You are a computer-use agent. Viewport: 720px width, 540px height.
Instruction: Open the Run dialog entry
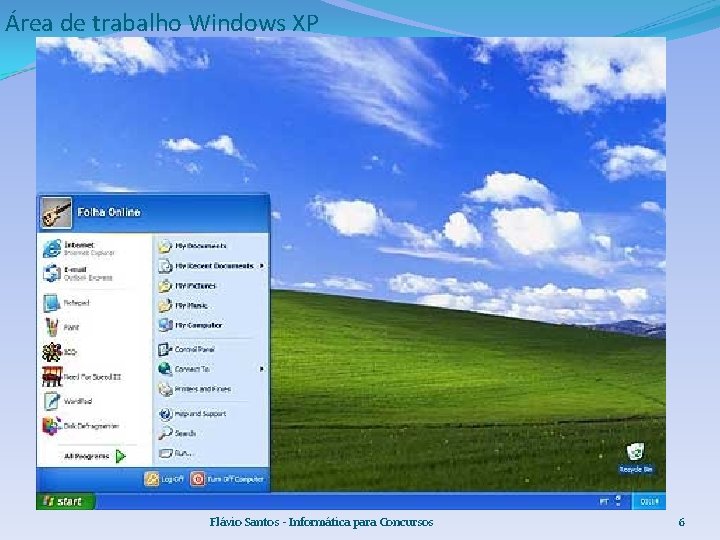(x=175, y=453)
